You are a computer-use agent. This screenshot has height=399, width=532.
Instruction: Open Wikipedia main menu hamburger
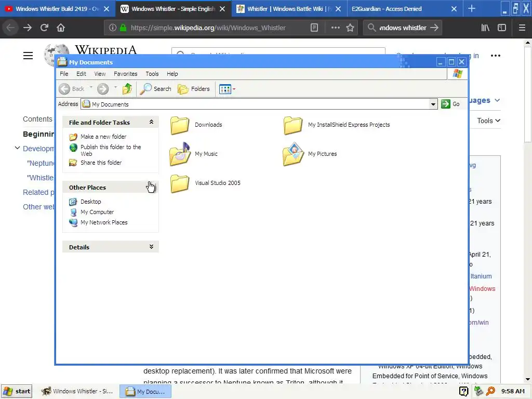coord(28,56)
